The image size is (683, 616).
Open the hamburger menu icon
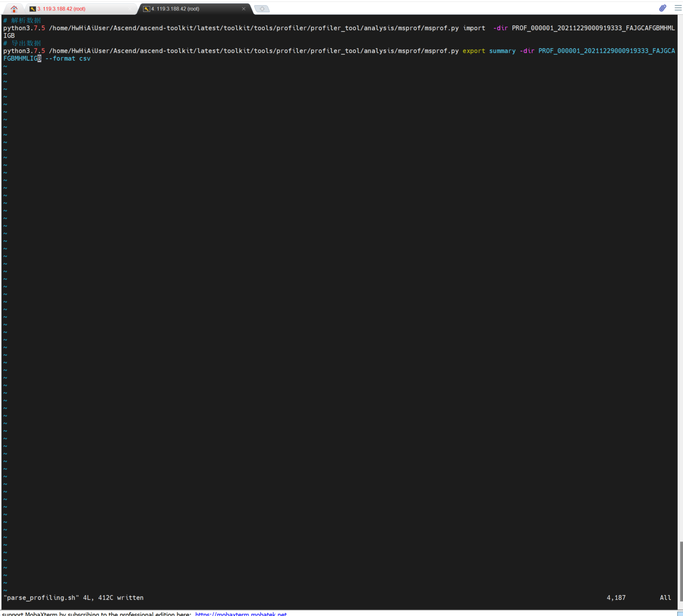tap(678, 8)
